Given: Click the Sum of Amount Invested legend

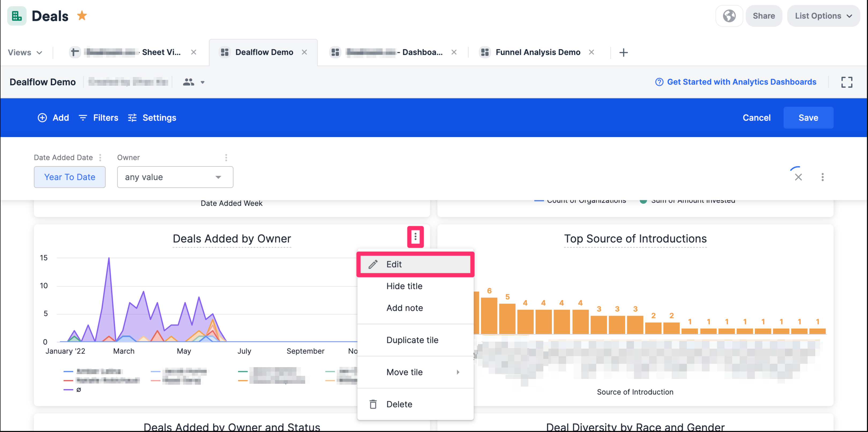Looking at the screenshot, I should [x=687, y=200].
